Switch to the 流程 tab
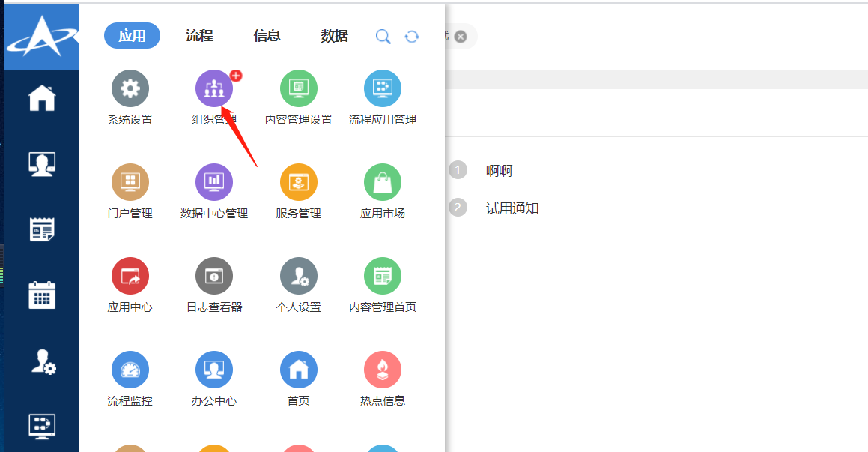 [x=200, y=36]
